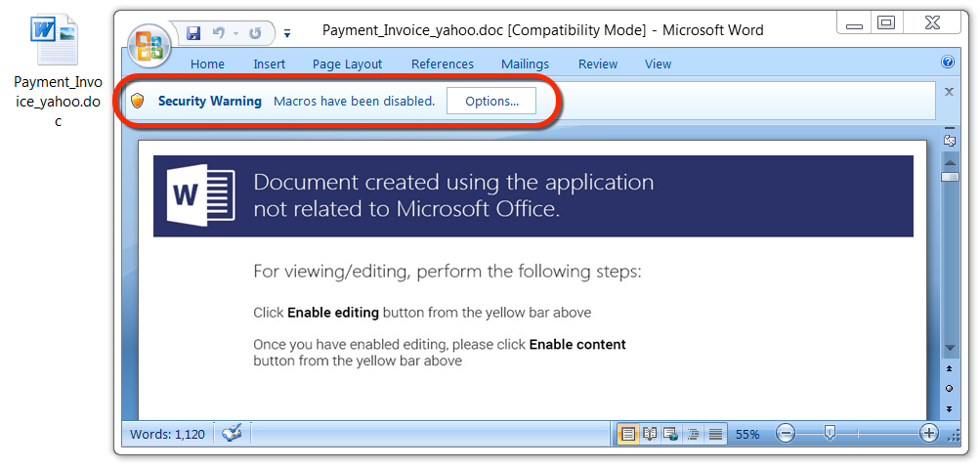Select the Page Layout tab
980x468 pixels.
click(348, 64)
